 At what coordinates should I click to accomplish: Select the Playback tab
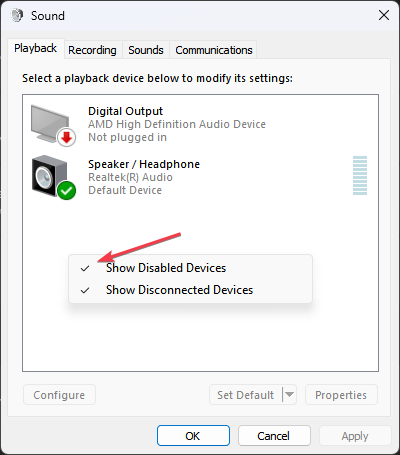(36, 49)
